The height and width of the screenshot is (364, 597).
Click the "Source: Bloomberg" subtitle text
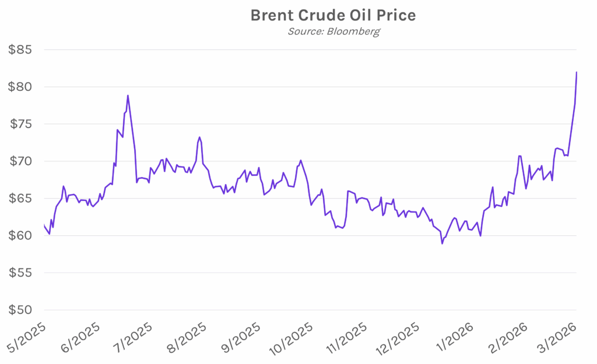coord(333,31)
